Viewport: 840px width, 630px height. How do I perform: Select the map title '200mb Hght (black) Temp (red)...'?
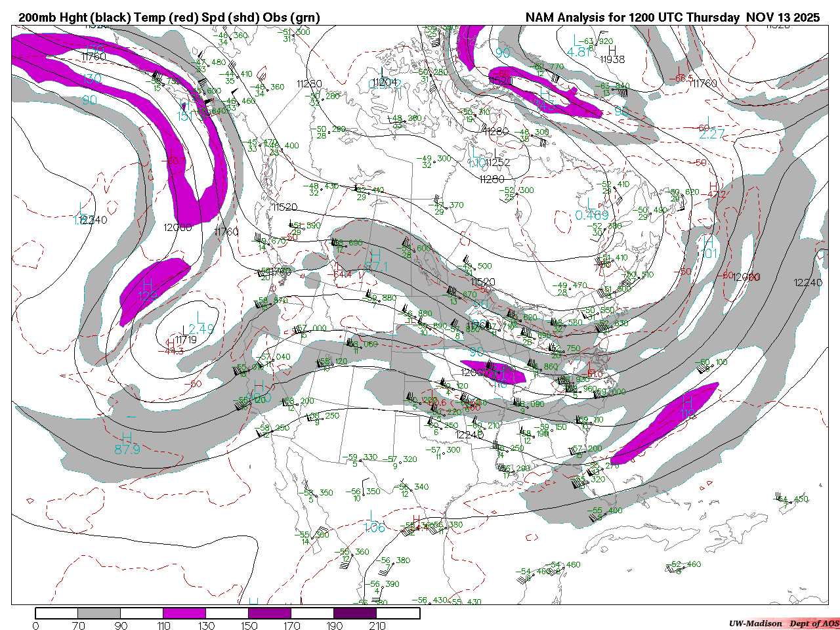point(169,18)
